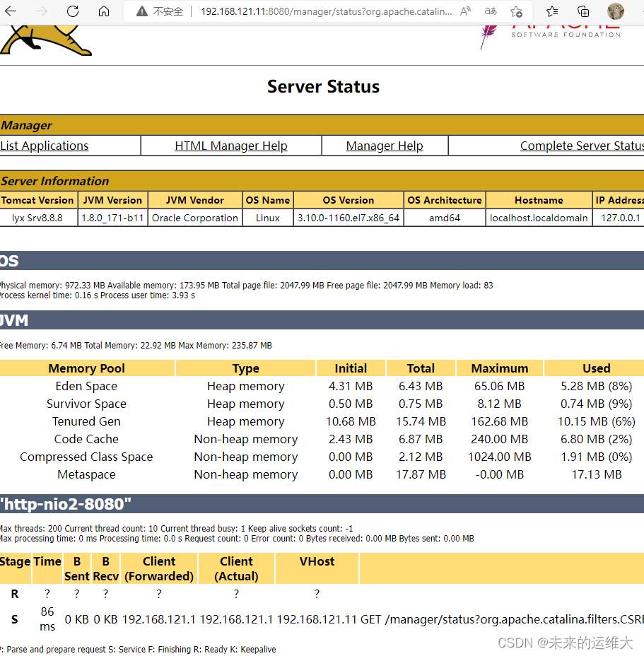
Task: Select the 86 ms time value
Action: point(47,619)
